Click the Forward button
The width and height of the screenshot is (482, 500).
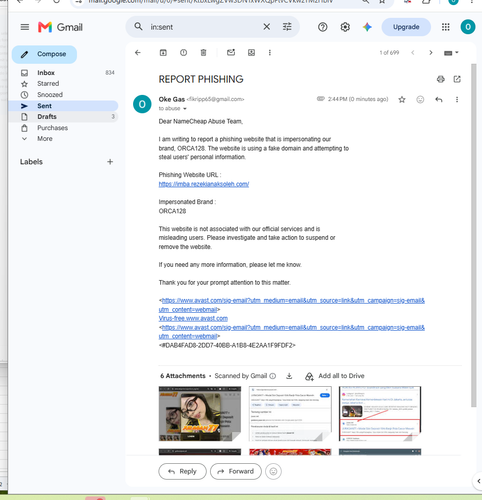(x=236, y=471)
